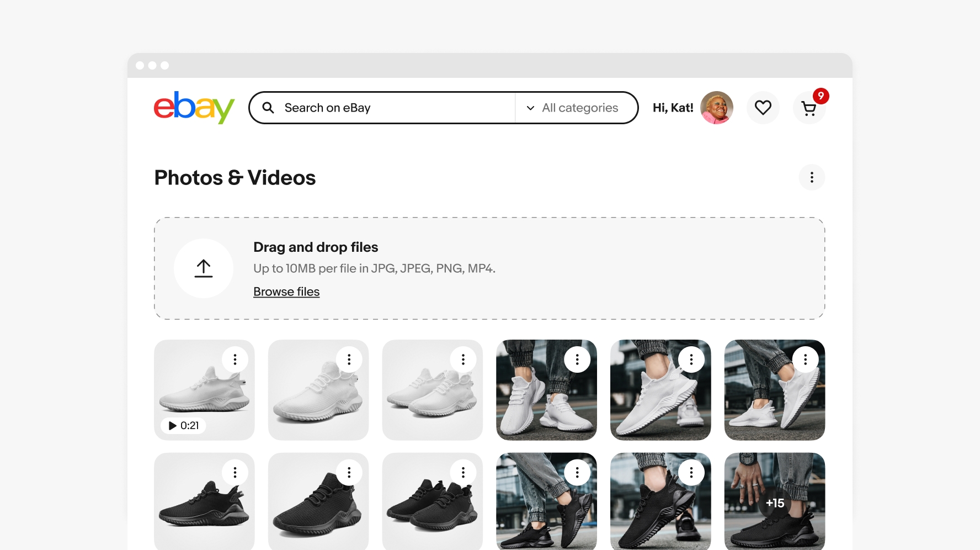Click the eBay logo
Image resolution: width=980 pixels, height=550 pixels.
194,108
